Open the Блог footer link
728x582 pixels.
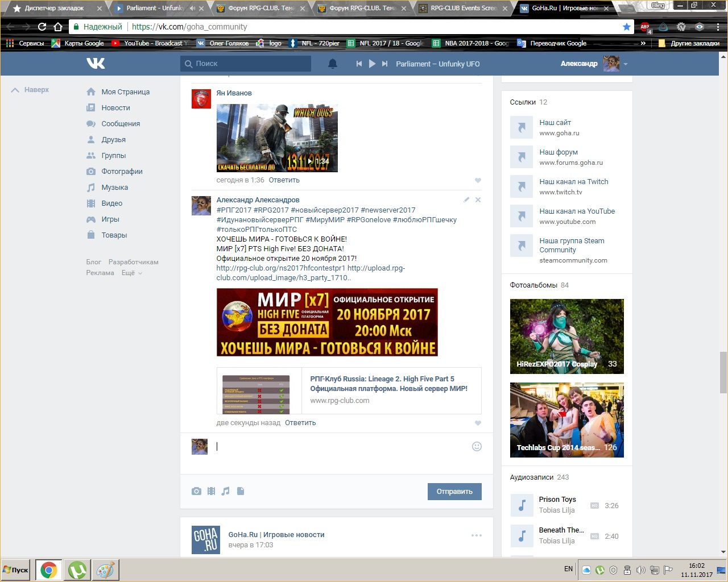94,262
